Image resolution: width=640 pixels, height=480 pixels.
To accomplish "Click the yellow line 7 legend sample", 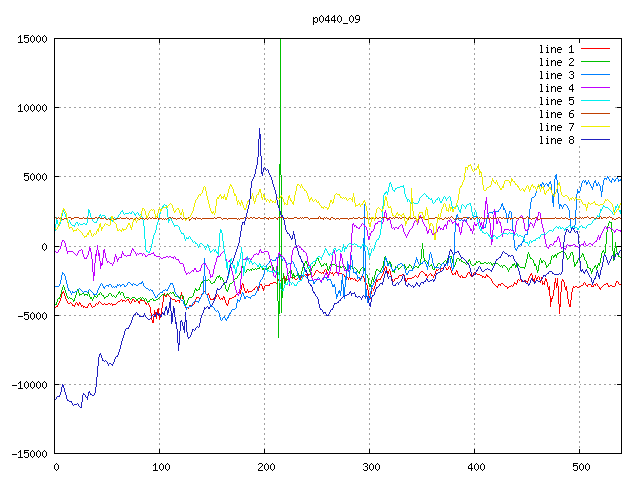I will tap(596, 127).
